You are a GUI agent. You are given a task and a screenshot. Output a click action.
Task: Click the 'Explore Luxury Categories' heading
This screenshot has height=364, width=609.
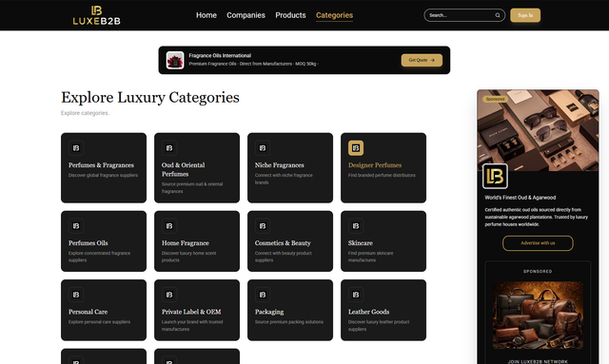point(150,98)
